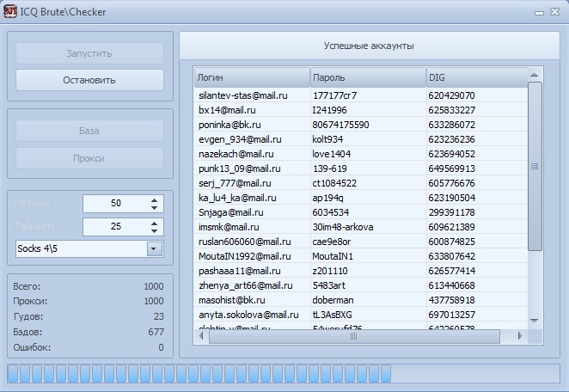This screenshot has height=392, width=569.
Task: Click the Ошибок count 0
Action: coord(161,347)
